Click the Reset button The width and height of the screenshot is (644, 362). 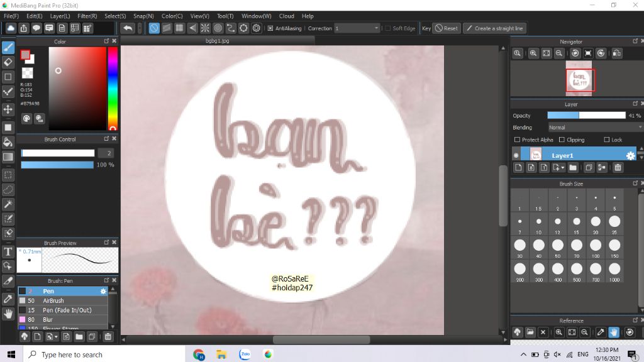click(x=447, y=28)
